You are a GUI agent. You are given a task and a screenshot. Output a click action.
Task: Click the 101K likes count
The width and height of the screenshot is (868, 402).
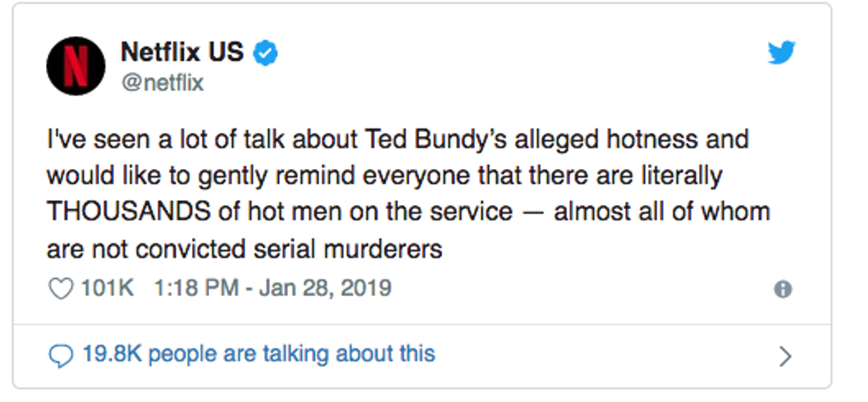pos(107,290)
